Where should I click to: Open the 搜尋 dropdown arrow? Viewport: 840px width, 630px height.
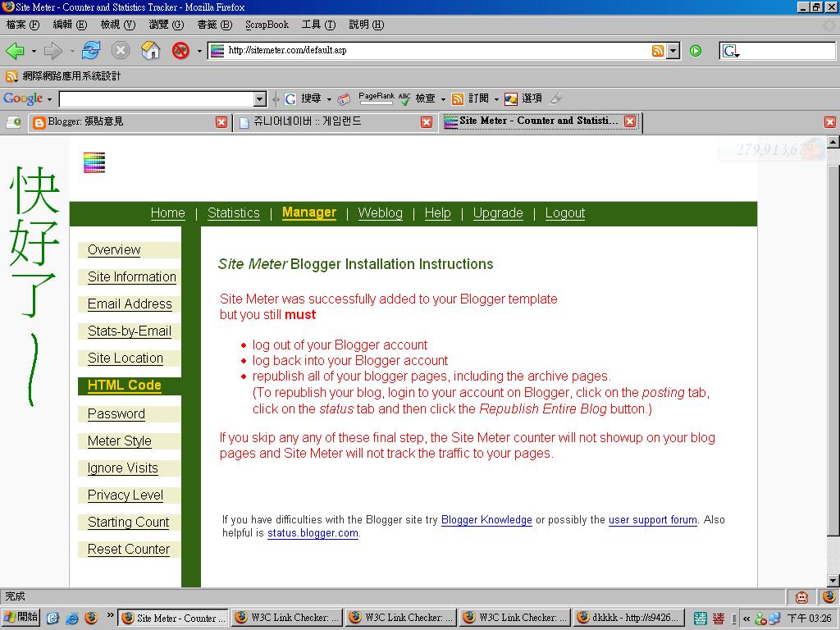329,99
